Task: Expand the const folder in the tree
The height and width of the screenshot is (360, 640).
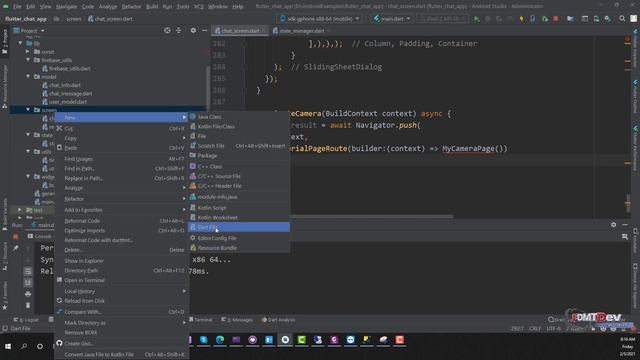Action: 28,52
